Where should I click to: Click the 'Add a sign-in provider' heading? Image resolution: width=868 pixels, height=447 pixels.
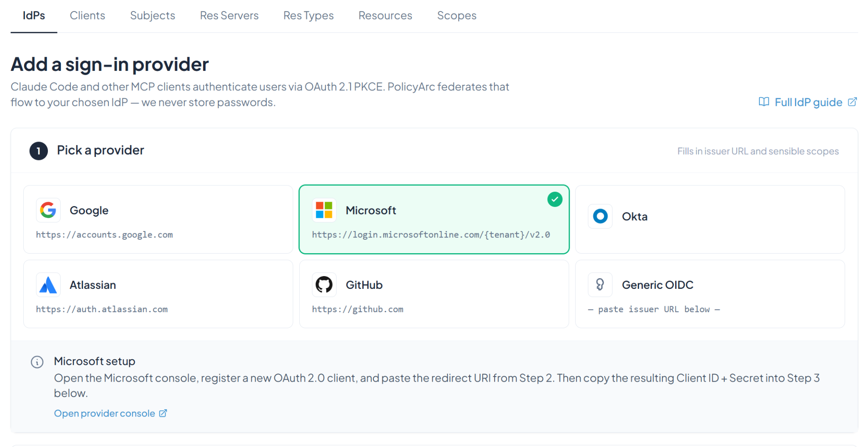[x=110, y=64]
